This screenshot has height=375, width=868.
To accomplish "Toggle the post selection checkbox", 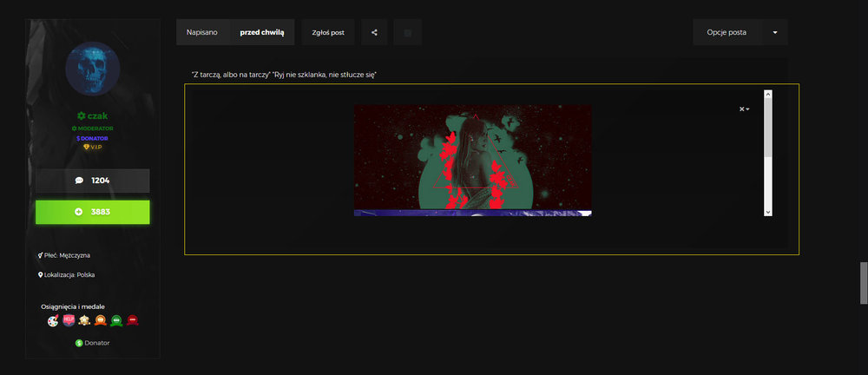I will (x=407, y=33).
